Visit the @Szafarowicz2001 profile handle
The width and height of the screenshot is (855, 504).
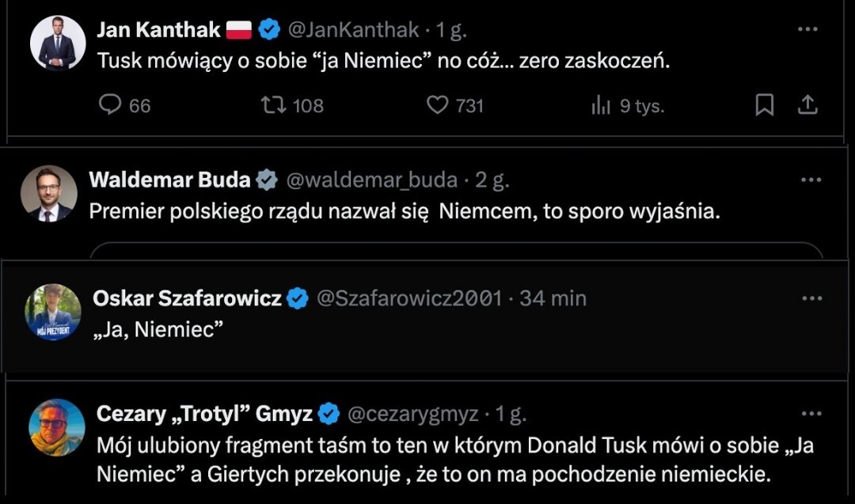(x=409, y=298)
